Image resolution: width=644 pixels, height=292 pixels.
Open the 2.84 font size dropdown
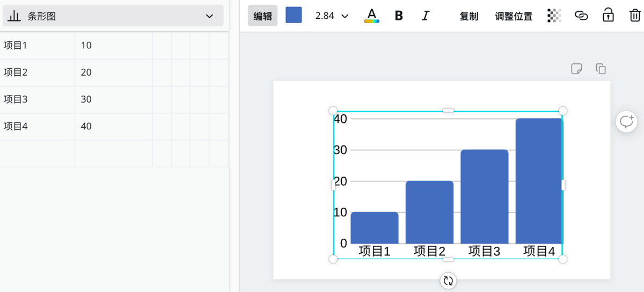[332, 16]
